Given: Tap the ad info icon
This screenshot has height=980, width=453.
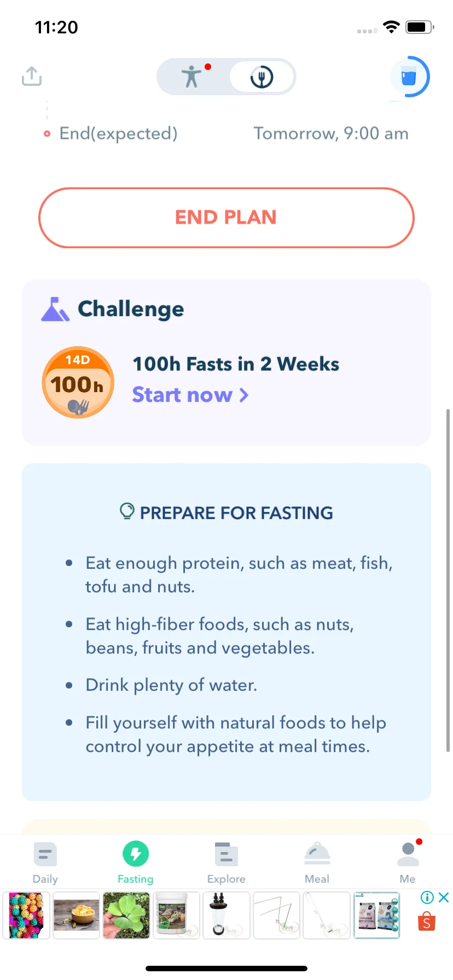Looking at the screenshot, I should pyautogui.click(x=427, y=897).
